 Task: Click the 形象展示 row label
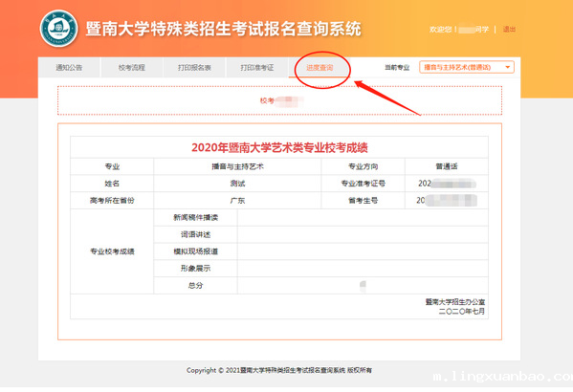click(x=195, y=269)
